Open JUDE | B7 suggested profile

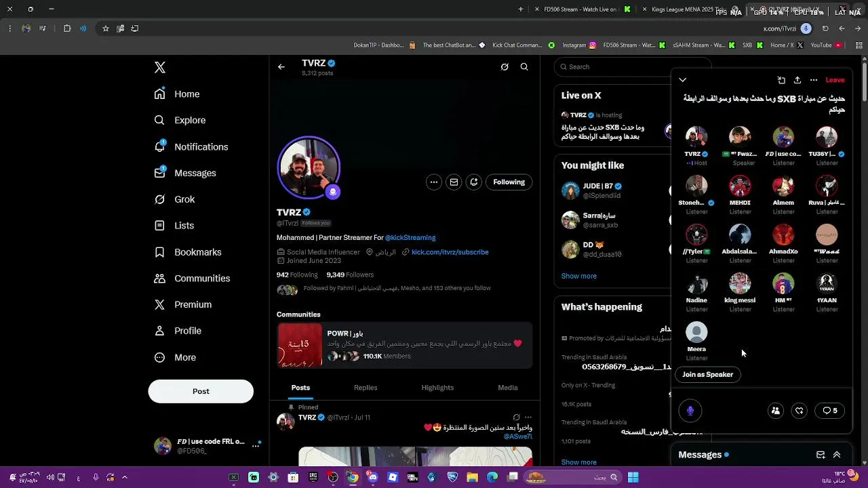tap(614, 190)
